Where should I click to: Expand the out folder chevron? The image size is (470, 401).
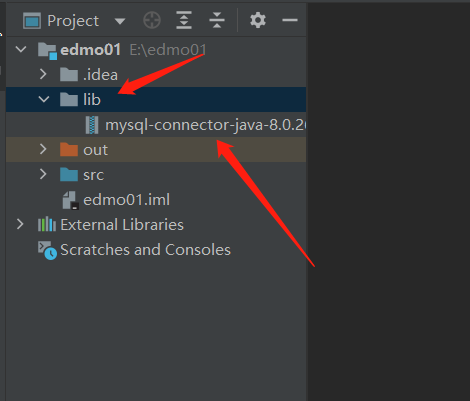click(43, 149)
